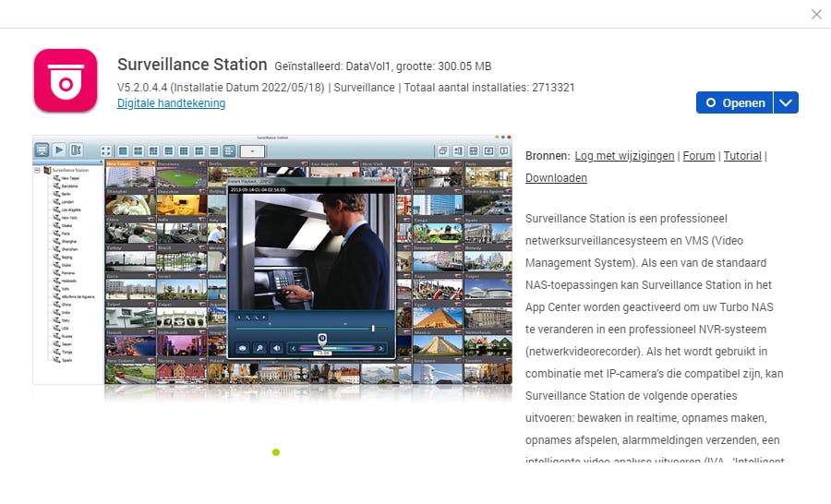Visit the Forum link
The height and width of the screenshot is (504, 831).
pyautogui.click(x=699, y=156)
